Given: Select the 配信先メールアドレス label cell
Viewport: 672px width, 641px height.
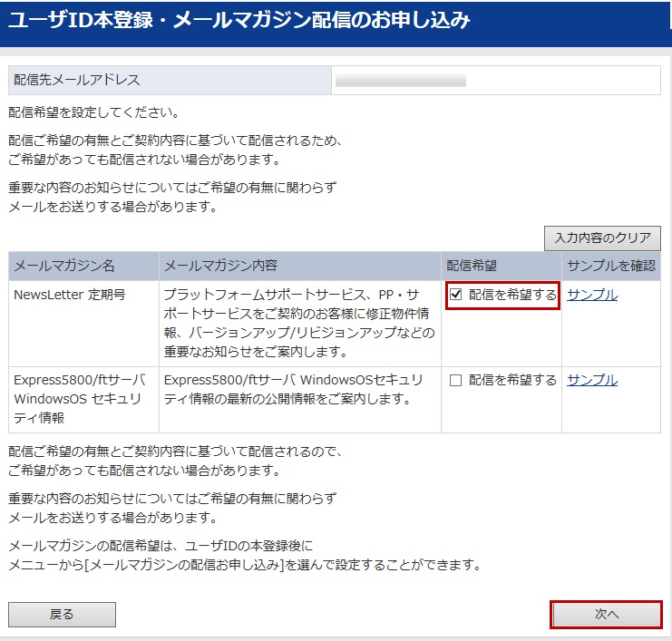Looking at the screenshot, I should [169, 81].
